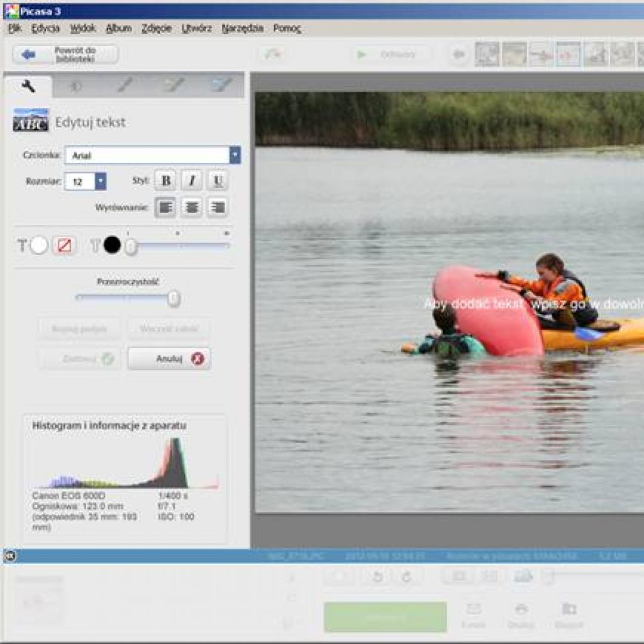The image size is (644, 644).
Task: Toggle bold text style
Action: tap(165, 180)
